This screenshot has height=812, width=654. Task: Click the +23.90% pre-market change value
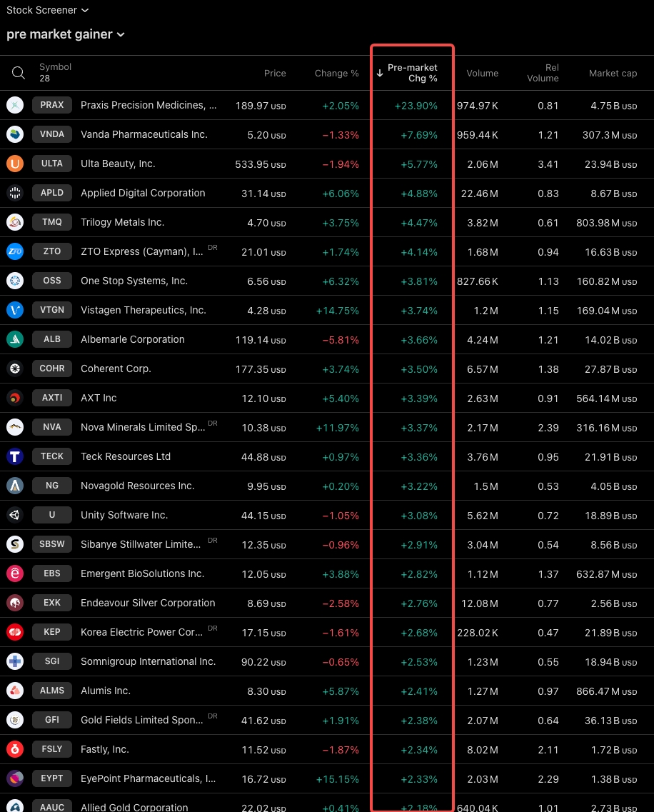click(x=416, y=106)
